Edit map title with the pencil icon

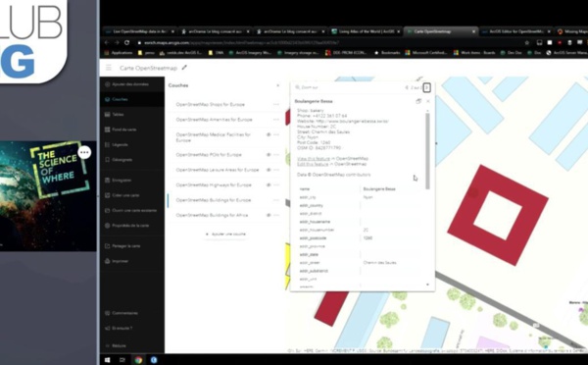pos(184,68)
